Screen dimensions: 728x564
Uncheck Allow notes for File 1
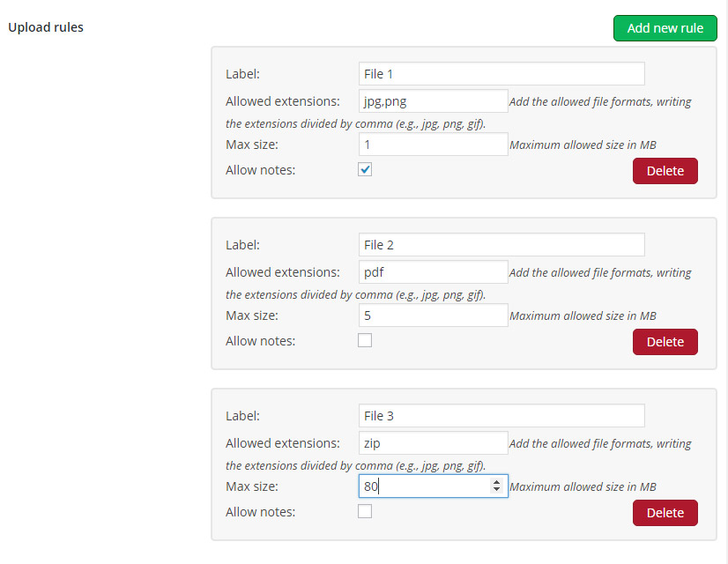point(365,169)
